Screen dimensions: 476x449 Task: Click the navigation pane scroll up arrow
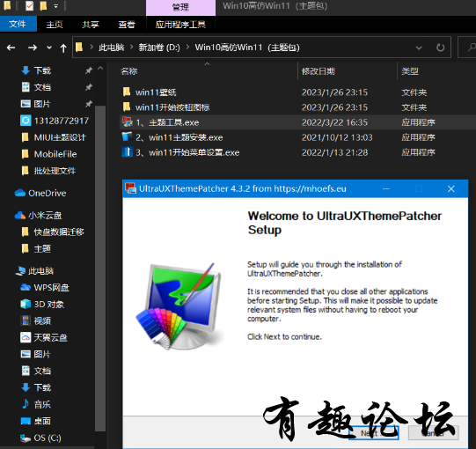point(100,69)
